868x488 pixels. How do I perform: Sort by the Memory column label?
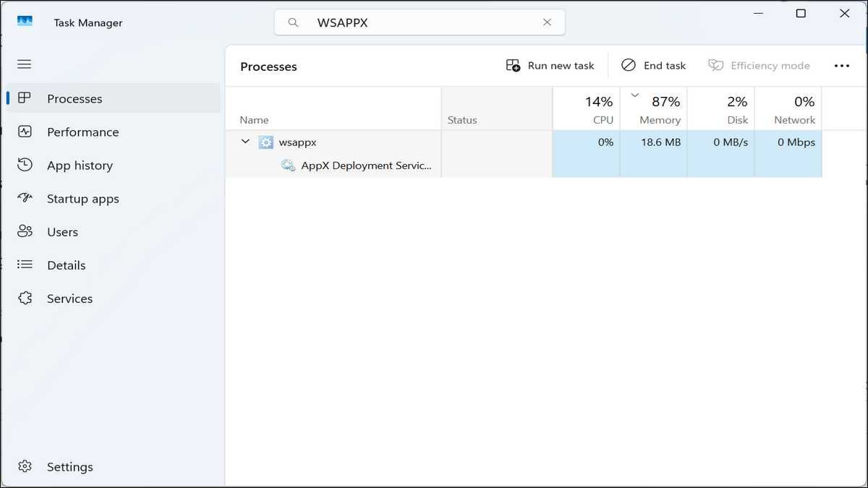pos(660,120)
